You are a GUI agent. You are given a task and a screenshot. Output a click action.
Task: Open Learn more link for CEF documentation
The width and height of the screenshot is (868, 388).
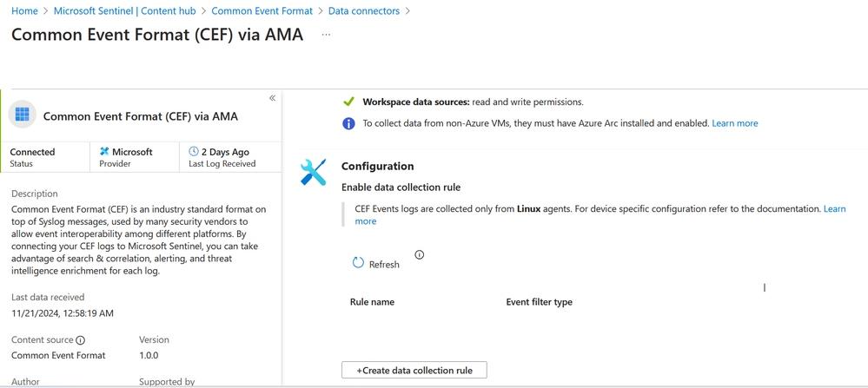[x=834, y=209]
